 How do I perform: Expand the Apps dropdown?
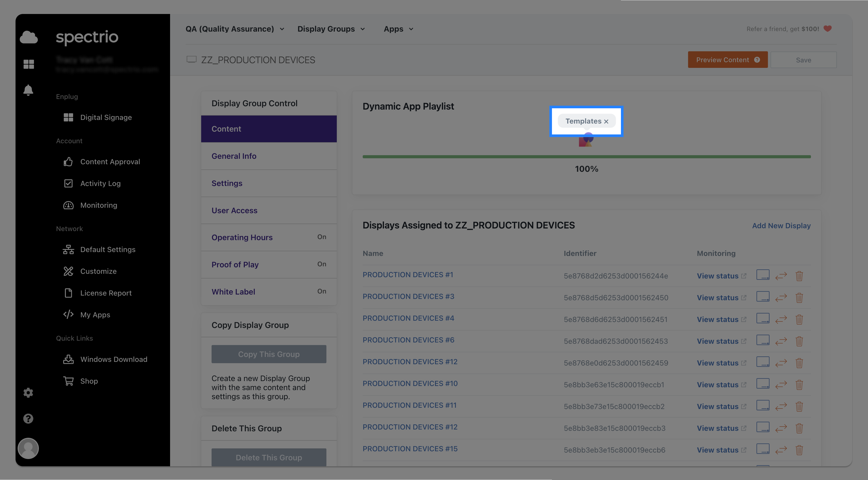point(398,29)
